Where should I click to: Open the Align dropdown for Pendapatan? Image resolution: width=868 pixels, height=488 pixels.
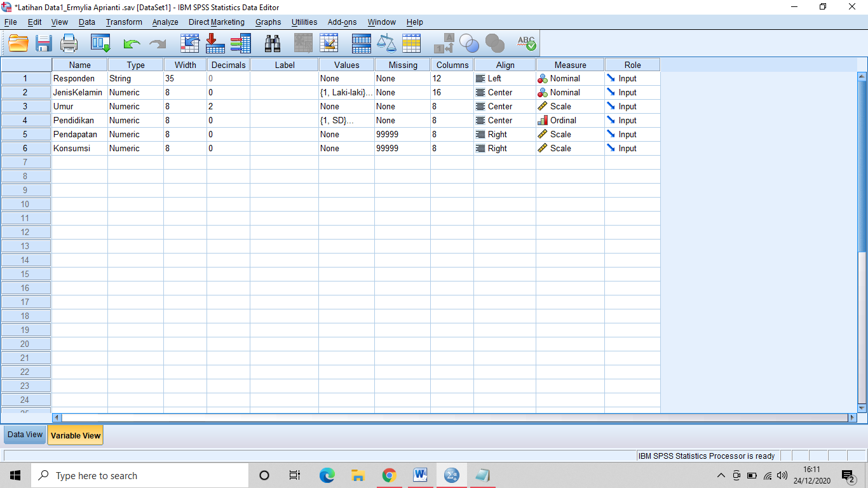point(504,134)
